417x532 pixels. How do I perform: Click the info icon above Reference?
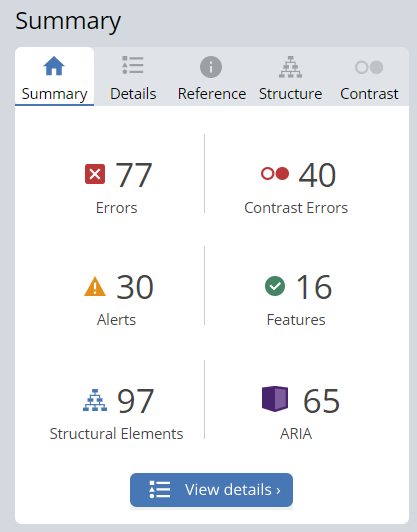211,67
